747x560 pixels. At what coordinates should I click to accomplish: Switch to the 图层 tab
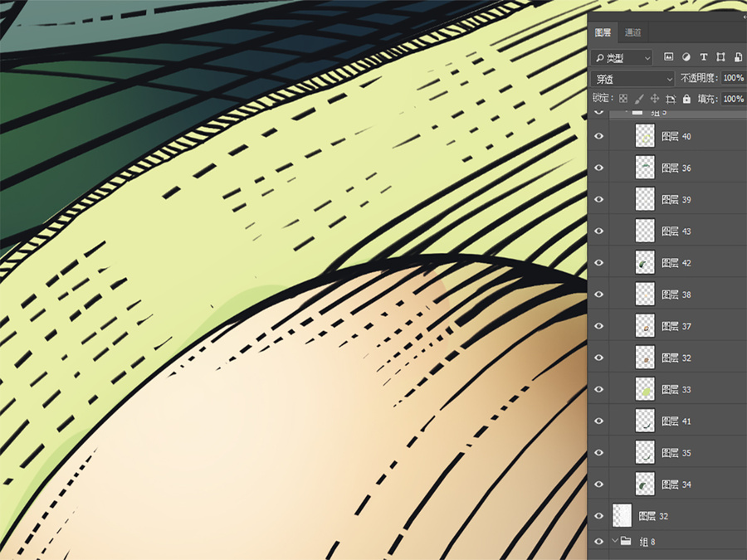point(603,32)
